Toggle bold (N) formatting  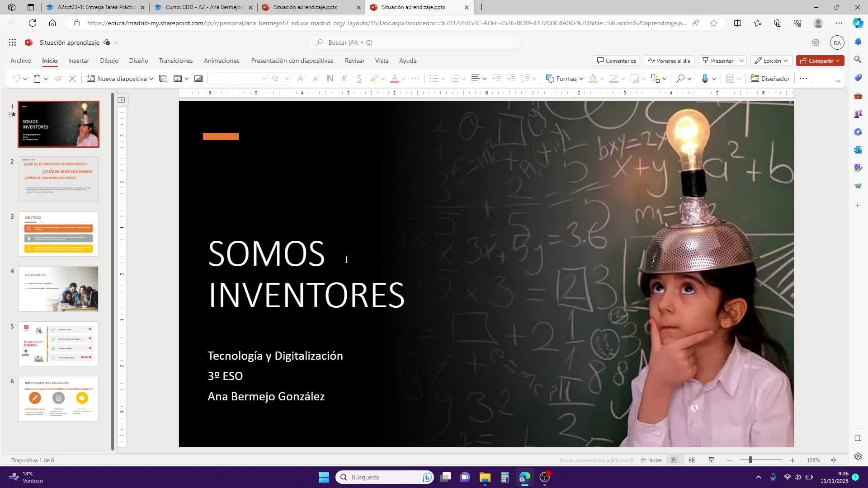[330, 79]
